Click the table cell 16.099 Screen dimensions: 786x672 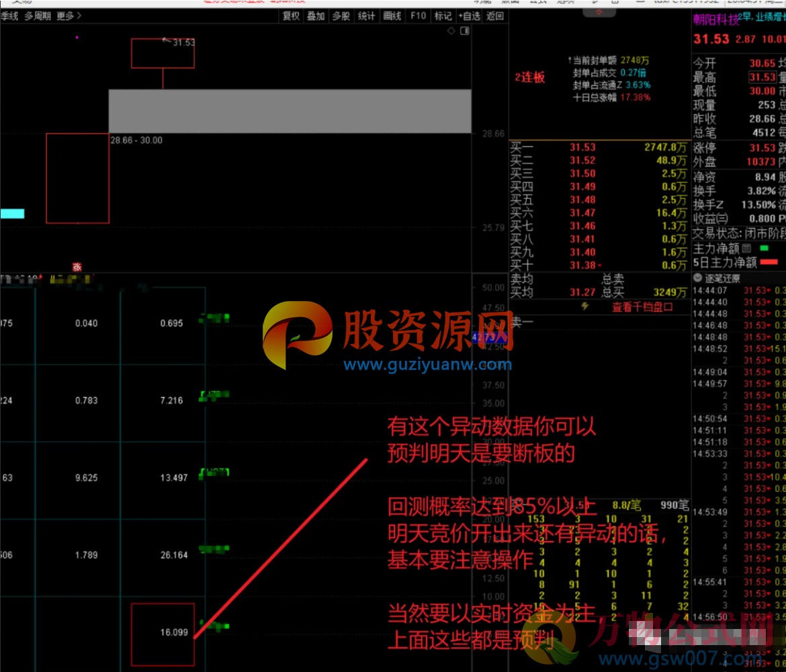point(174,632)
